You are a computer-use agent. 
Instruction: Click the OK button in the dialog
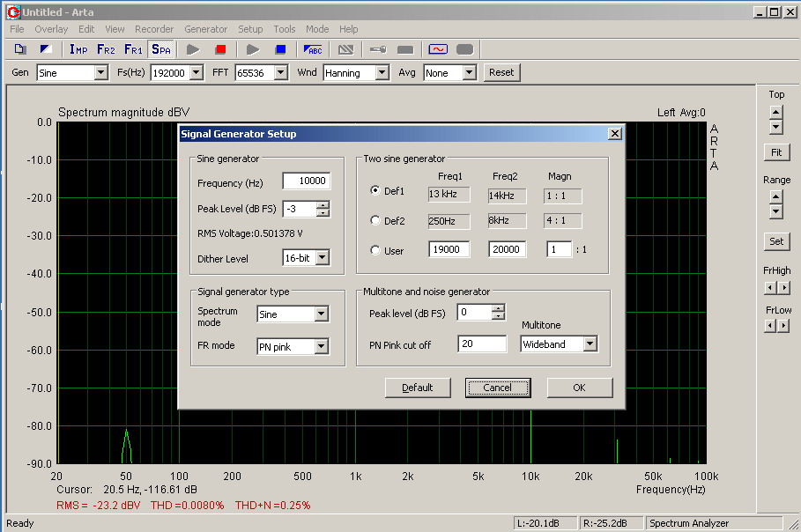click(579, 388)
